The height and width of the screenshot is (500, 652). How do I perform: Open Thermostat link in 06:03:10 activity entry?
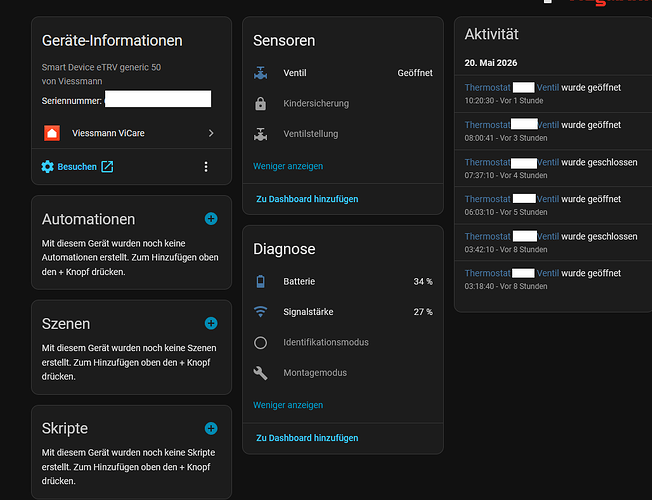point(487,199)
